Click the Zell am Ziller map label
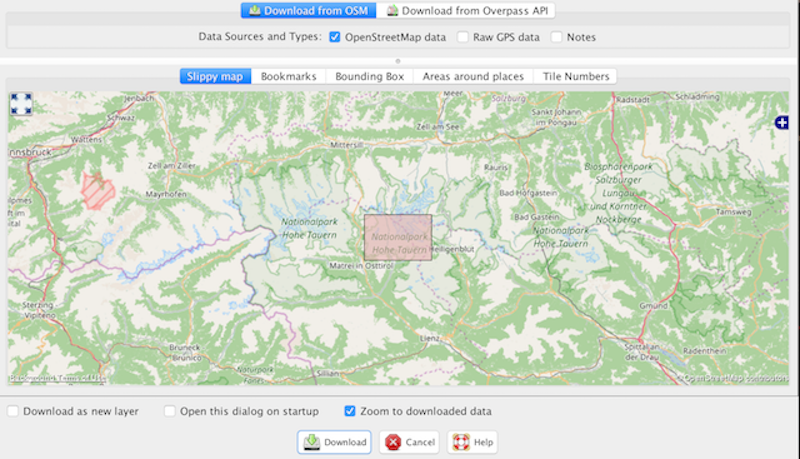This screenshot has width=800, height=459. (171, 166)
